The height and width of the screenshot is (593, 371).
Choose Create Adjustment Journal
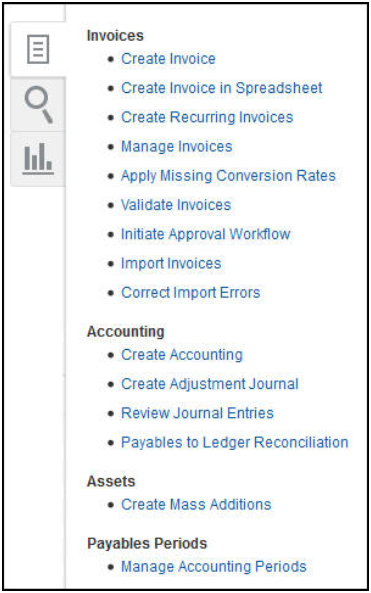[x=210, y=383]
